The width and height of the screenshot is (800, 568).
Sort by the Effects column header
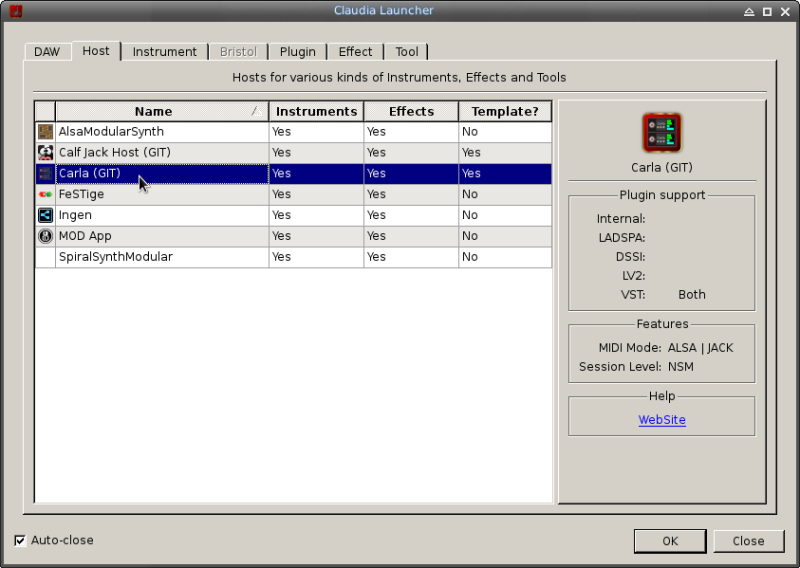click(x=411, y=111)
